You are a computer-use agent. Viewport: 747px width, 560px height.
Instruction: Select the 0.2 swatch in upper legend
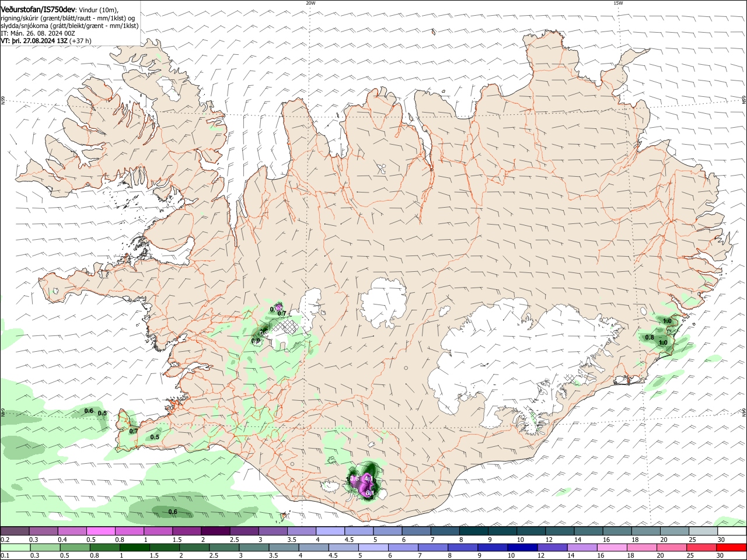click(x=14, y=531)
